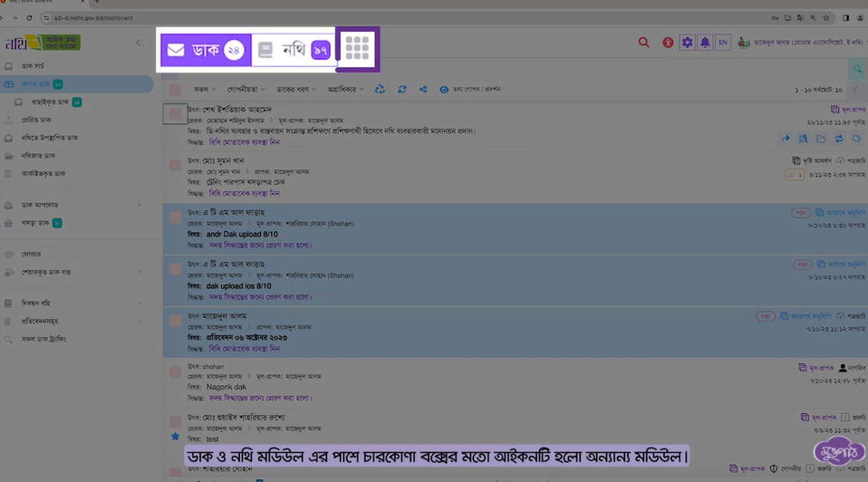The image size is (868, 482).
Task: Tick the select-all checkbox in dak toolbar
Action: (x=175, y=90)
